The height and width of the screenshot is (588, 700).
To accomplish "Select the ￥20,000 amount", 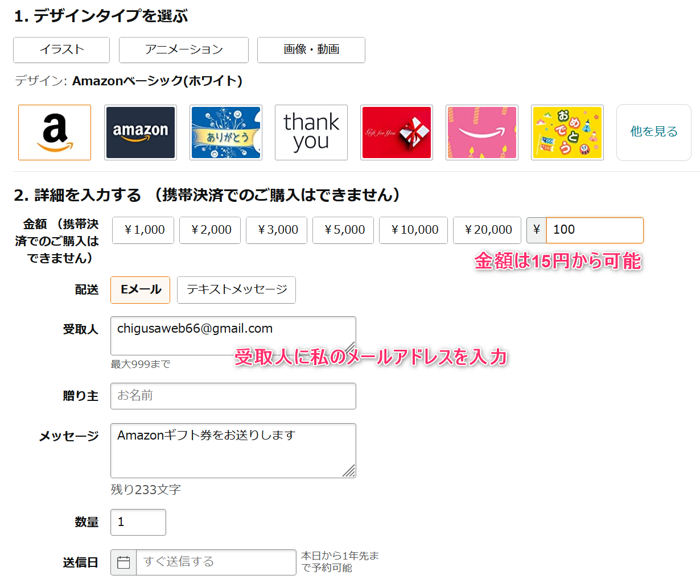I will (487, 230).
